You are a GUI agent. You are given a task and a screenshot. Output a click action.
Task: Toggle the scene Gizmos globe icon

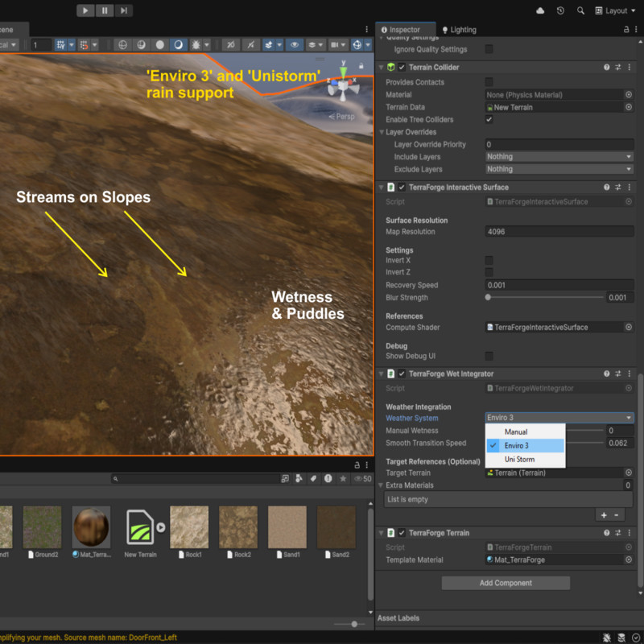point(357,45)
